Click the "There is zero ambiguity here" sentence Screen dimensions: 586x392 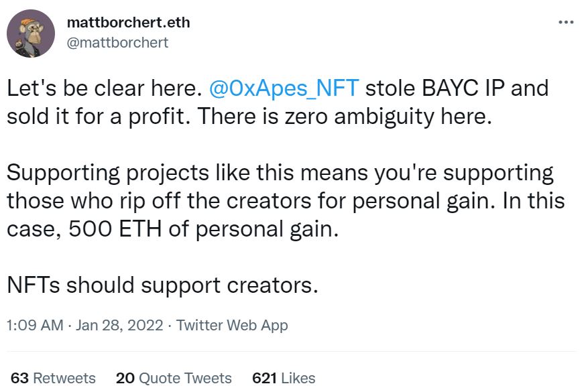pyautogui.click(x=345, y=117)
